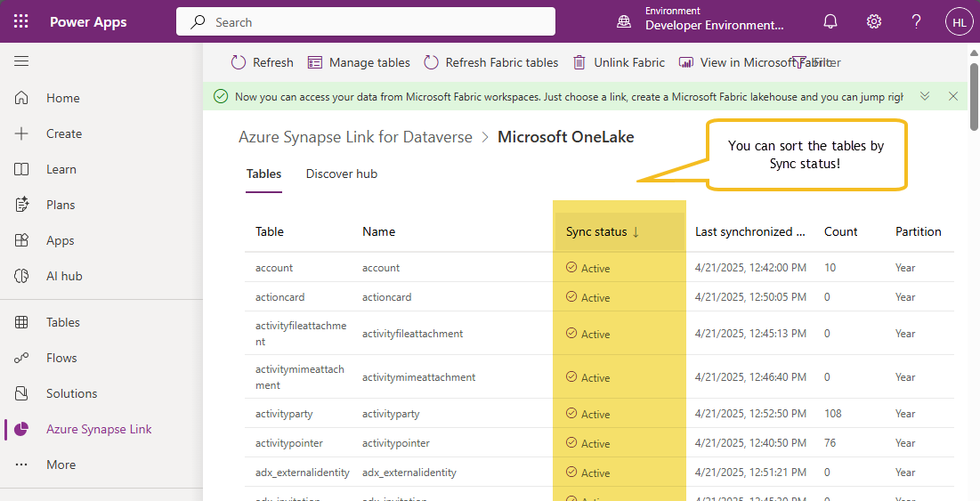Open the HL account avatar

point(960,22)
